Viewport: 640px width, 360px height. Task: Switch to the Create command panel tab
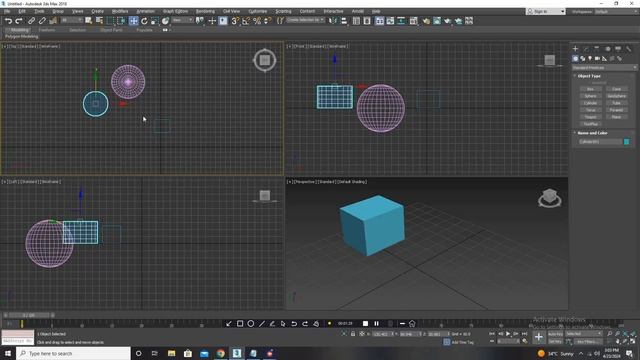[576, 49]
